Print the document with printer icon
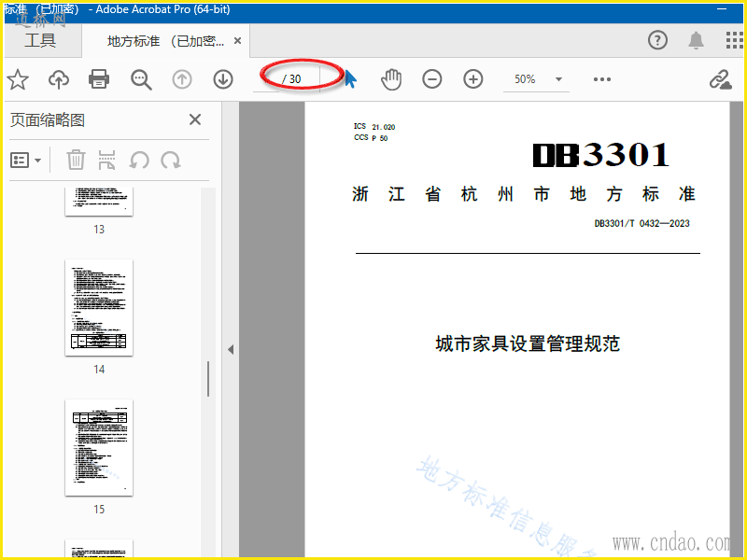This screenshot has height=560, width=747. (x=99, y=79)
